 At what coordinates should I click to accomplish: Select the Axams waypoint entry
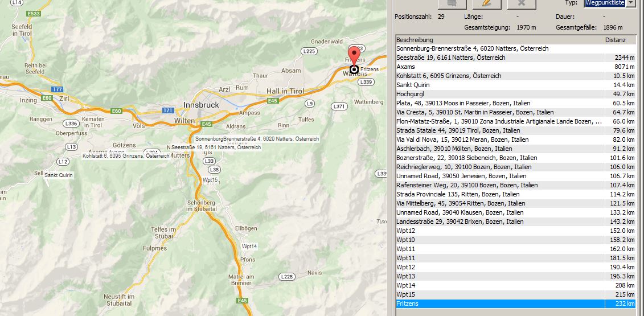coord(500,67)
